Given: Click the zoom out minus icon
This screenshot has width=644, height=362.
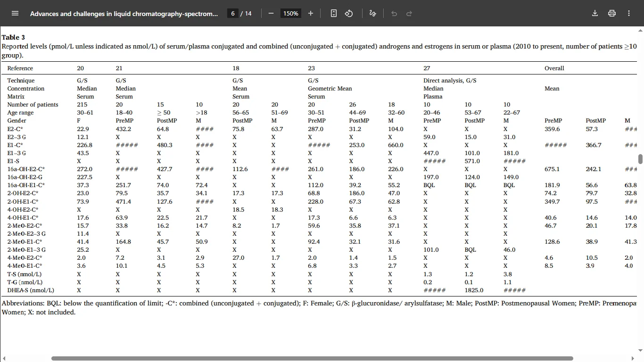Looking at the screenshot, I should click(x=271, y=13).
